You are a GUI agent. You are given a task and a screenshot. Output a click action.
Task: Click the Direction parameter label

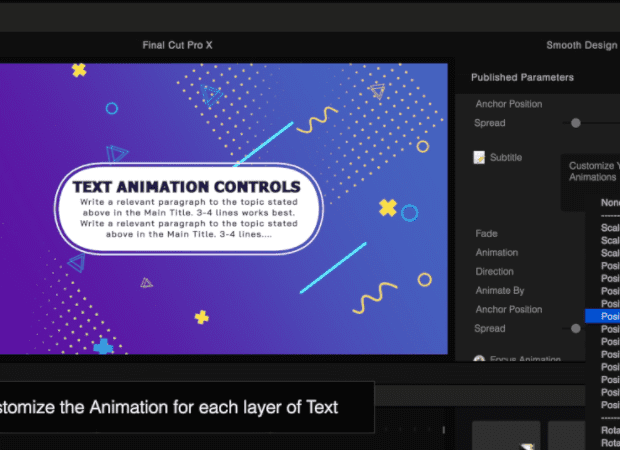point(494,272)
